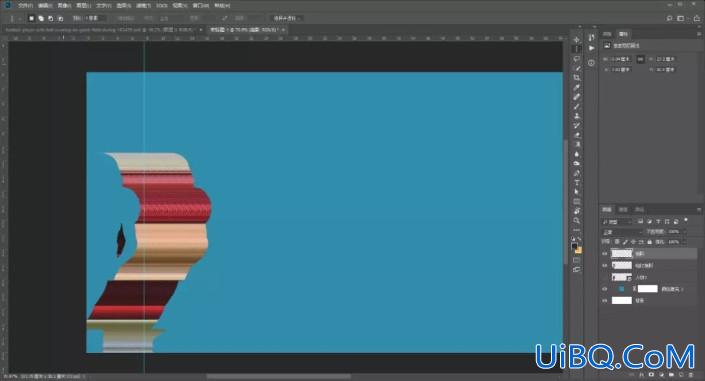Select the Type tool
705x381 pixels.
[x=577, y=182]
